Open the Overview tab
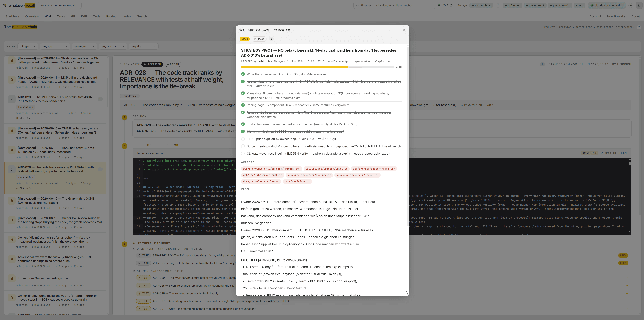Viewport: 644px width, 320px height. 32,16
